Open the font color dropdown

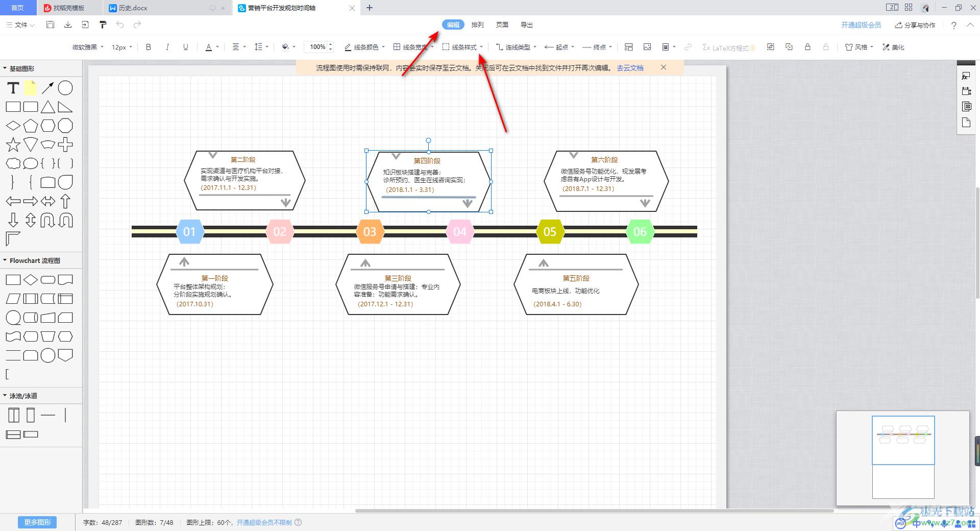(212, 47)
